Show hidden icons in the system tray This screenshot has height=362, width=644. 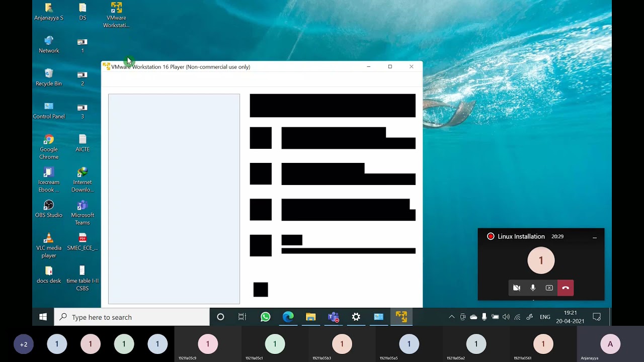(451, 317)
